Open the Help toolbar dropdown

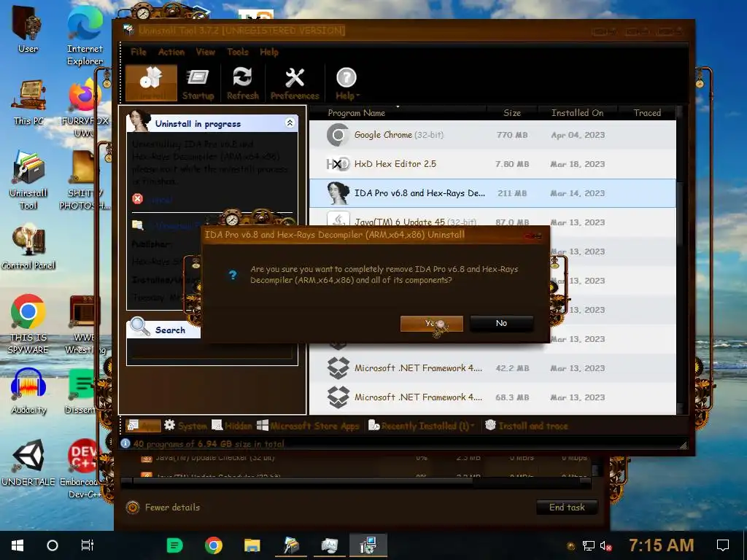(x=347, y=84)
